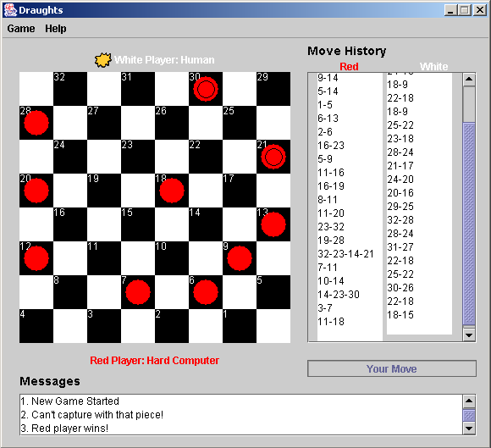Click empty board square 24

tap(70, 157)
